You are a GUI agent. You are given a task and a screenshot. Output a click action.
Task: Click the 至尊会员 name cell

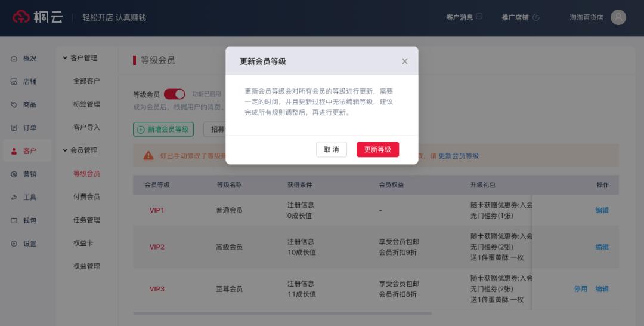(229, 289)
